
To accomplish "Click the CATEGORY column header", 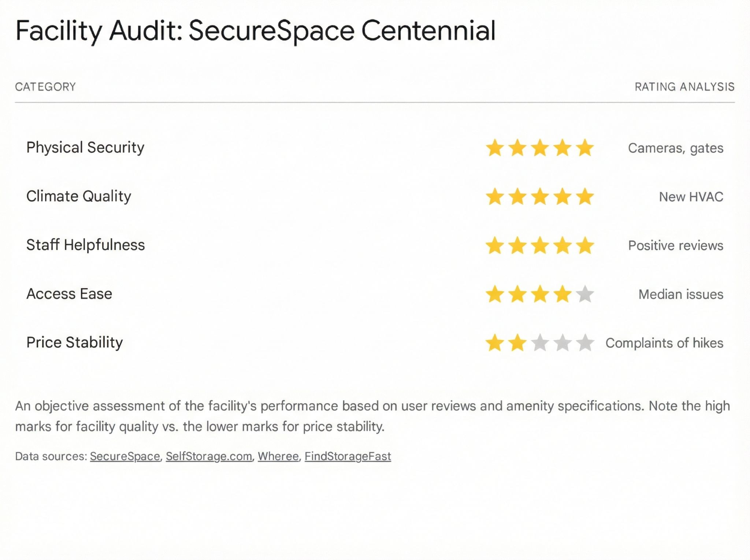I will pyautogui.click(x=45, y=87).
